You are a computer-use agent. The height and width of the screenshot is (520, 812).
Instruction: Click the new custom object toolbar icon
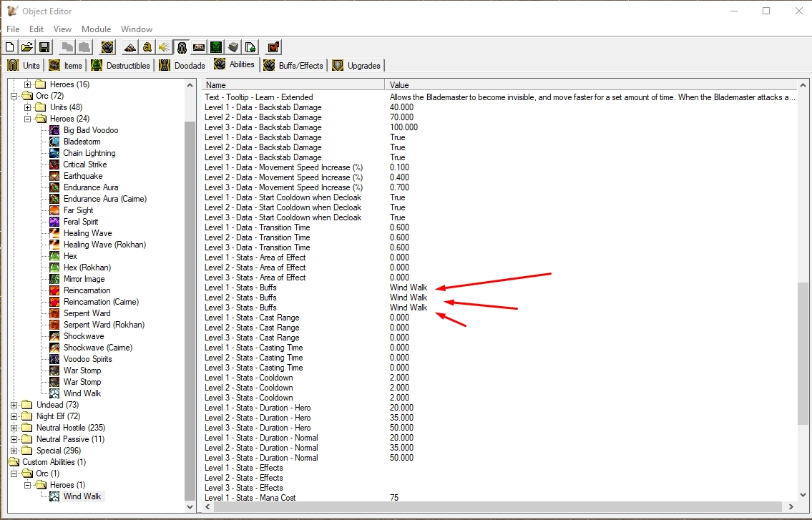point(108,47)
